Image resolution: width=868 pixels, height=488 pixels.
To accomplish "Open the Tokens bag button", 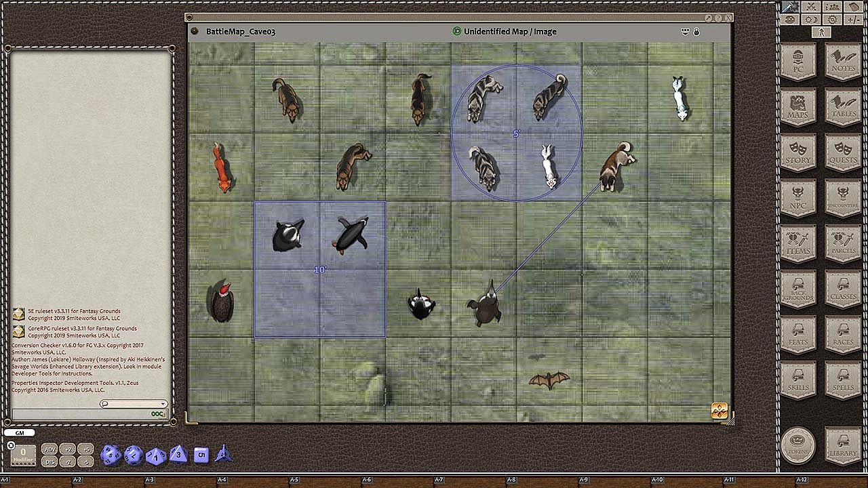I will pyautogui.click(x=798, y=445).
